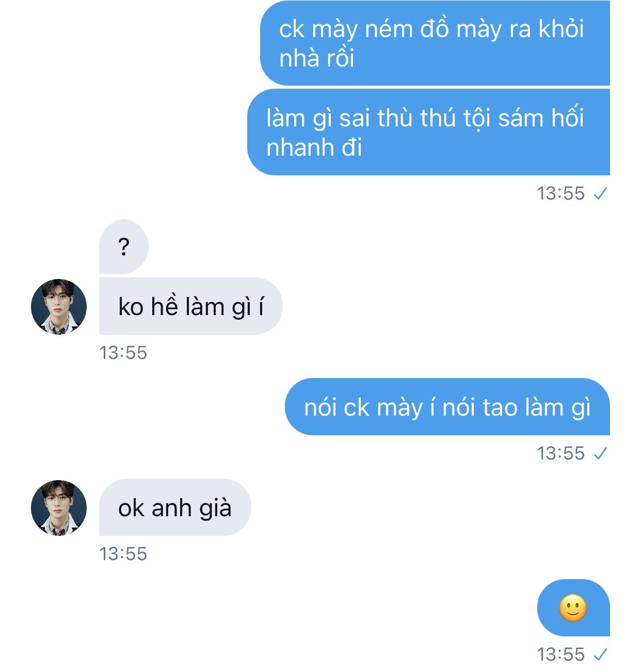Viewport: 641px width, 672px height.
Task: Click the read checkmark under the smiley emoji
Action: pyautogui.click(x=601, y=655)
